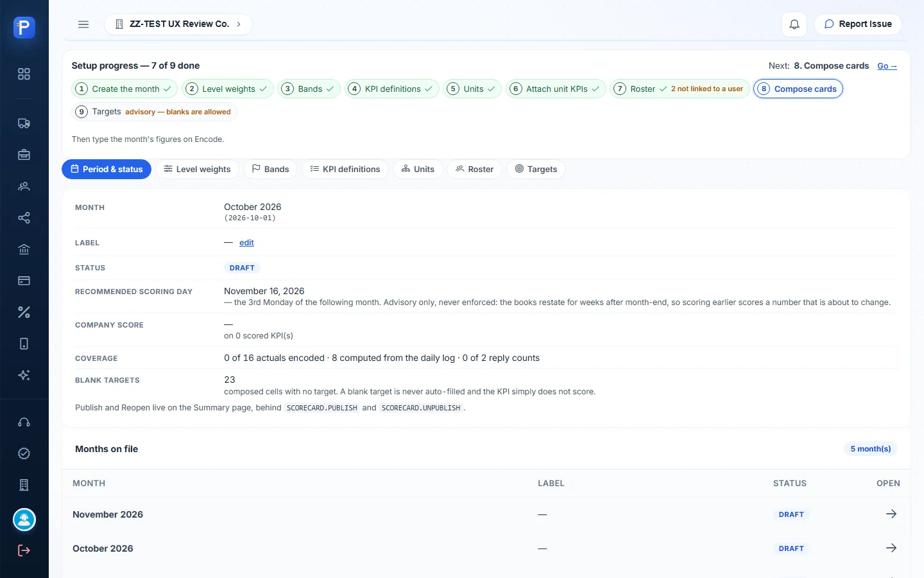Open the dashboard grid icon in sidebar
Screen dimensions: 924x578
(x=24, y=74)
